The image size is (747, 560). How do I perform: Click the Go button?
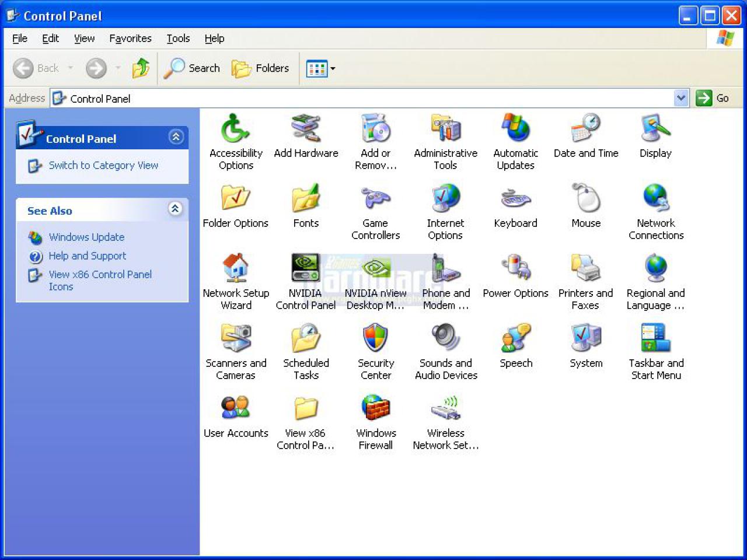click(713, 98)
